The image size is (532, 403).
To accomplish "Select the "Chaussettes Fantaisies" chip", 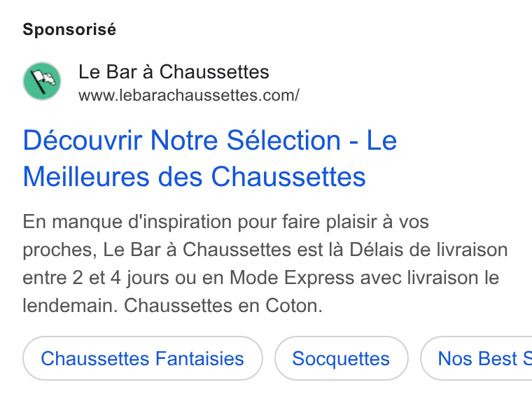I will 143,358.
